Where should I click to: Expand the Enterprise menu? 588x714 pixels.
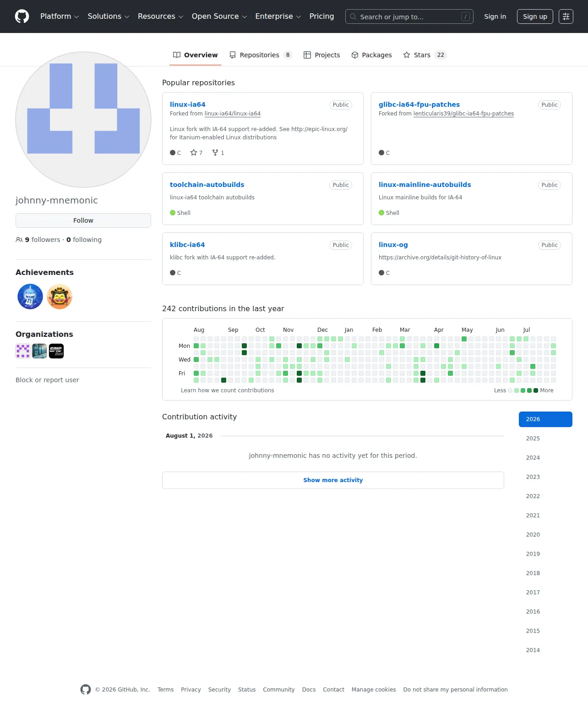[278, 16]
